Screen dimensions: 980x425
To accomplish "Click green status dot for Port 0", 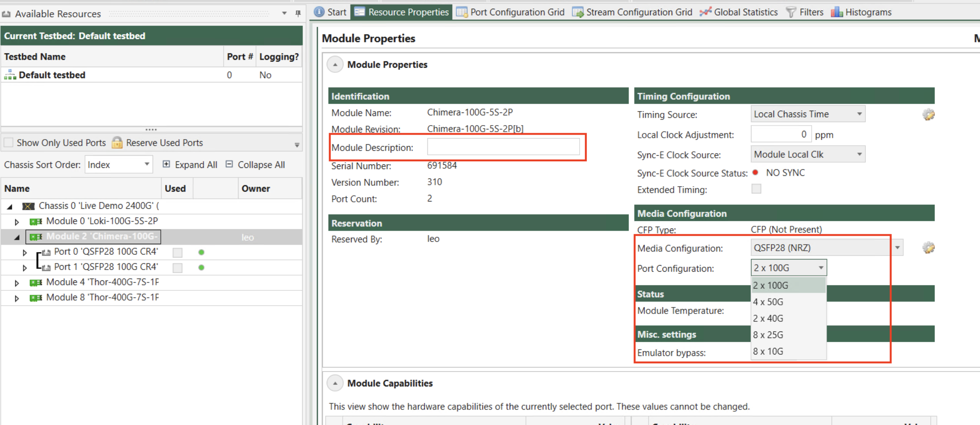I will pos(201,252).
